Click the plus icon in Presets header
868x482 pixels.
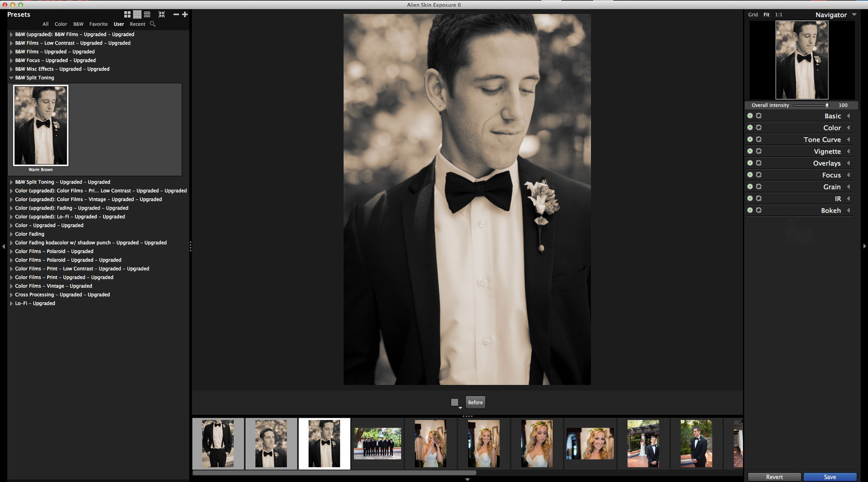185,15
